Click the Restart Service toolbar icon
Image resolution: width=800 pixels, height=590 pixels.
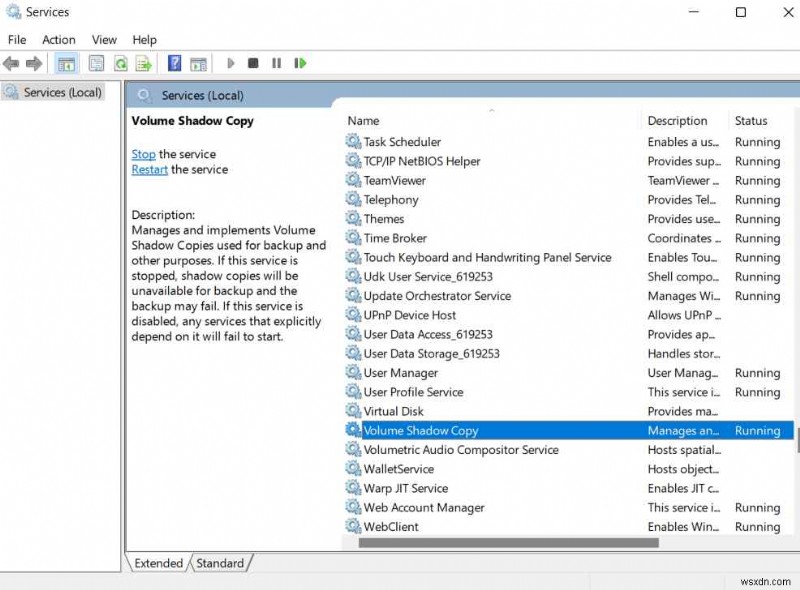point(300,63)
